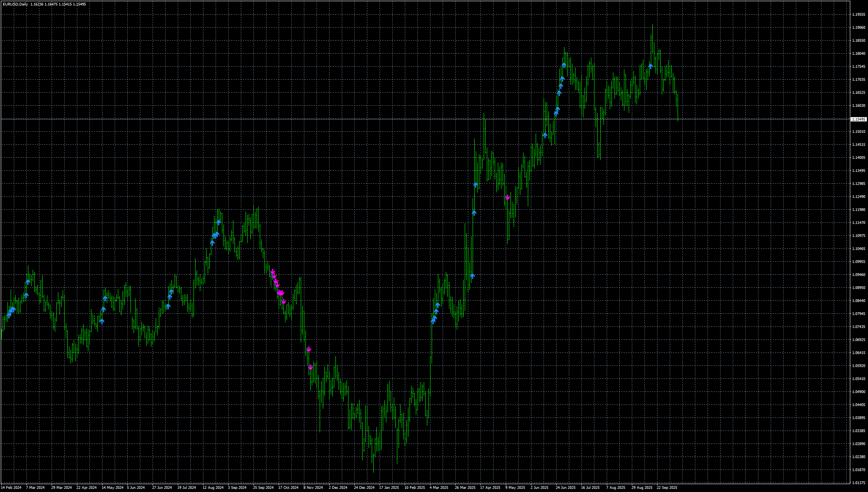Click the 1.19060 price label
Image resolution: width=868 pixels, height=492 pixels.
coord(859,27)
